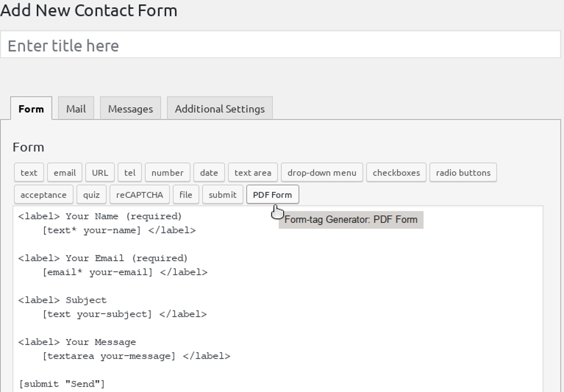Insert a number form-tag
Screen dimensions: 564x392
167,172
